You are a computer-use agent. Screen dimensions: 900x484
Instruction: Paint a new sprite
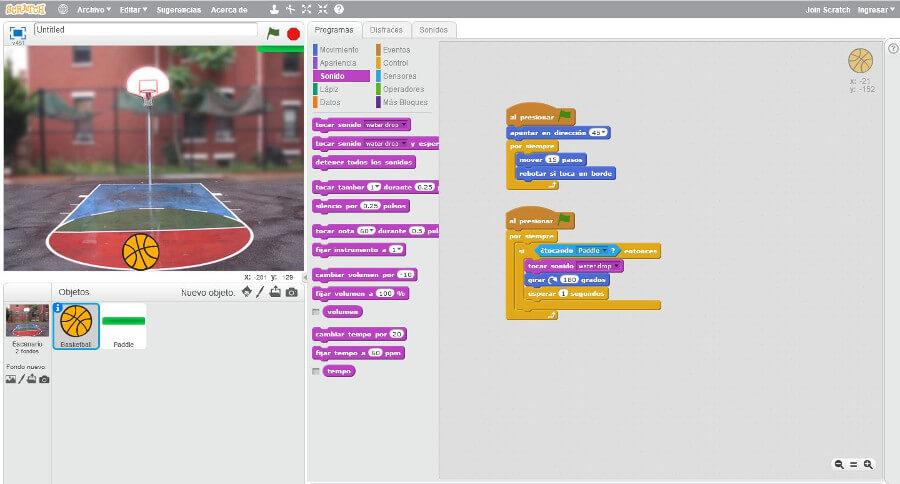260,292
